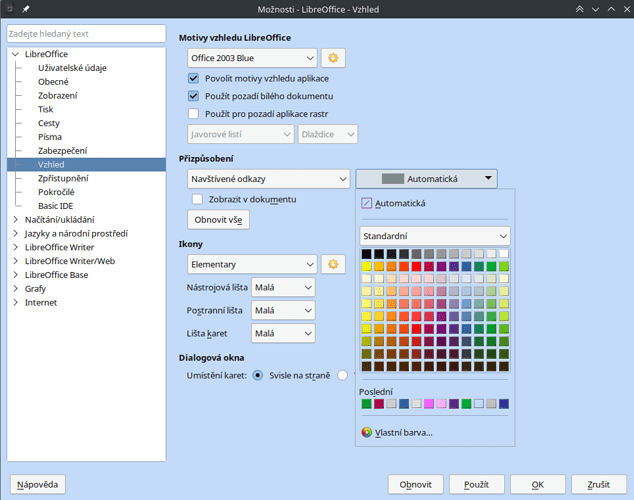This screenshot has width=634, height=500.
Task: Click the Použít button
Action: [477, 484]
